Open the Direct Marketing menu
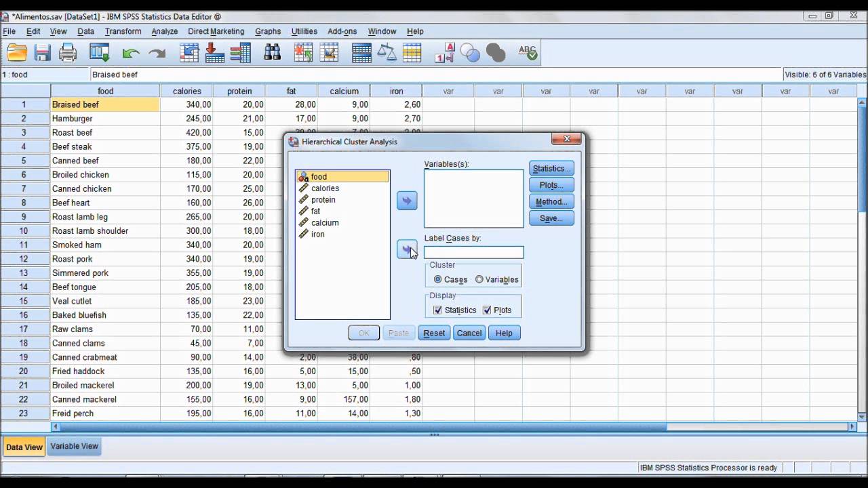 (216, 31)
